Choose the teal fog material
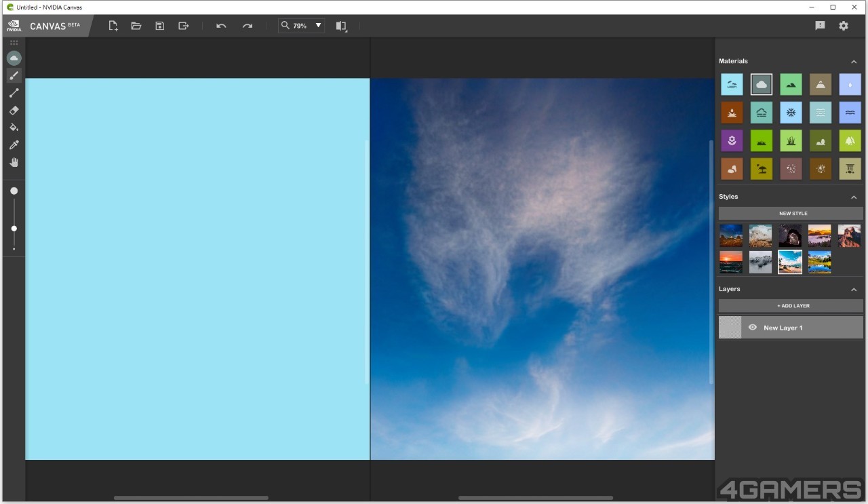 point(762,113)
